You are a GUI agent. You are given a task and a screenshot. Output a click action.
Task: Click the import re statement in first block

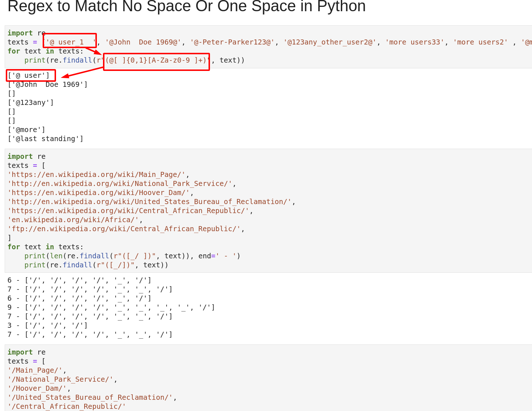click(x=27, y=33)
